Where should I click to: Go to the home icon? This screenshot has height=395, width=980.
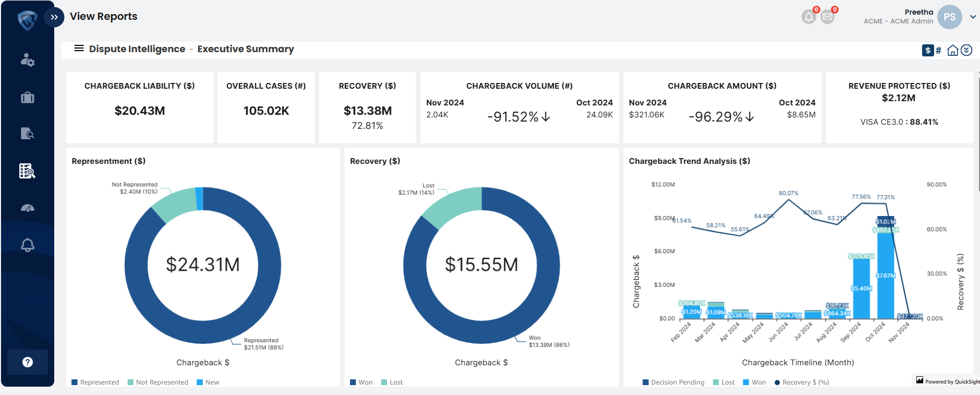point(953,50)
